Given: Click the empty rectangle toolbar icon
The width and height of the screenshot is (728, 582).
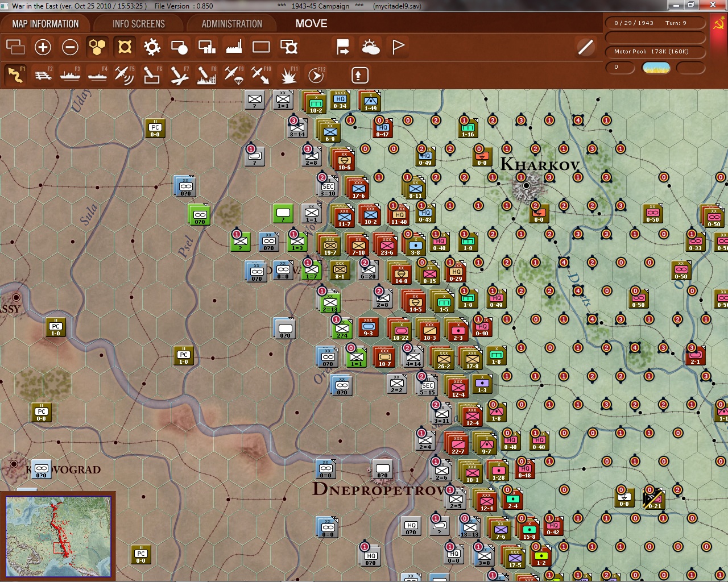Looking at the screenshot, I should 261,47.
